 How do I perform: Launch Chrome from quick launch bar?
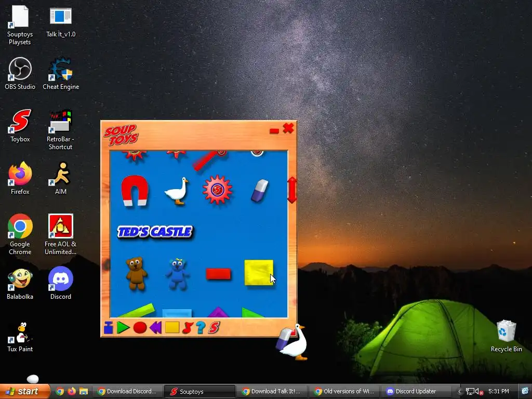60,391
